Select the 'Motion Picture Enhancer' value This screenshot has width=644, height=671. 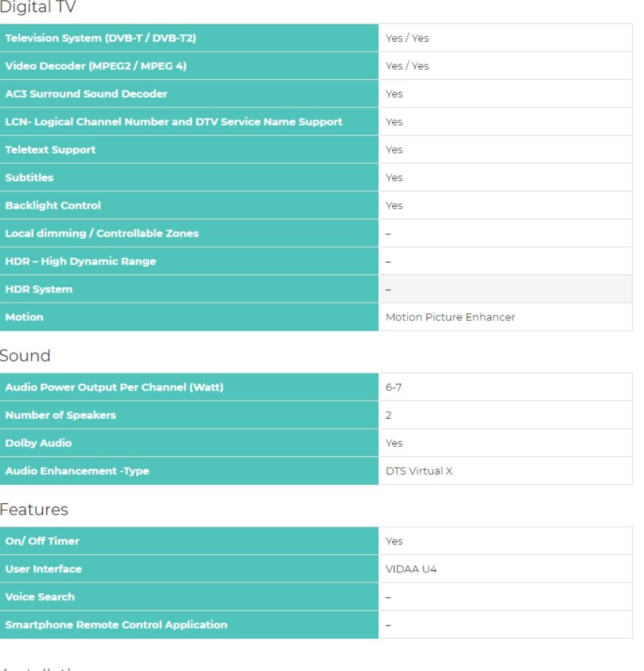pos(450,317)
